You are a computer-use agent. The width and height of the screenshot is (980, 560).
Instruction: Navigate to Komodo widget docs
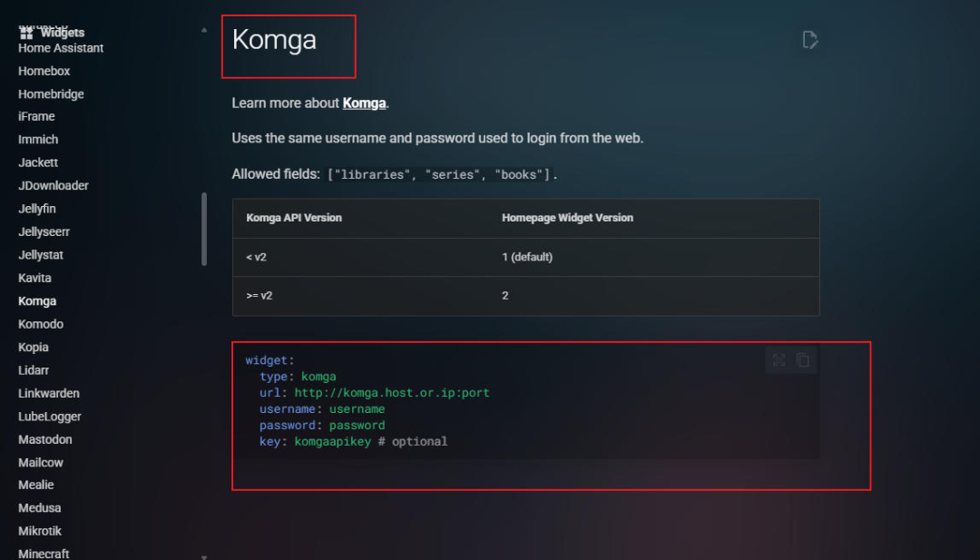click(x=41, y=324)
